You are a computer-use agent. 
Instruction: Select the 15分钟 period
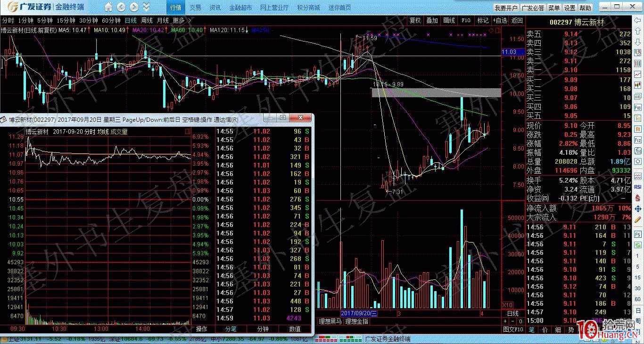coord(66,20)
